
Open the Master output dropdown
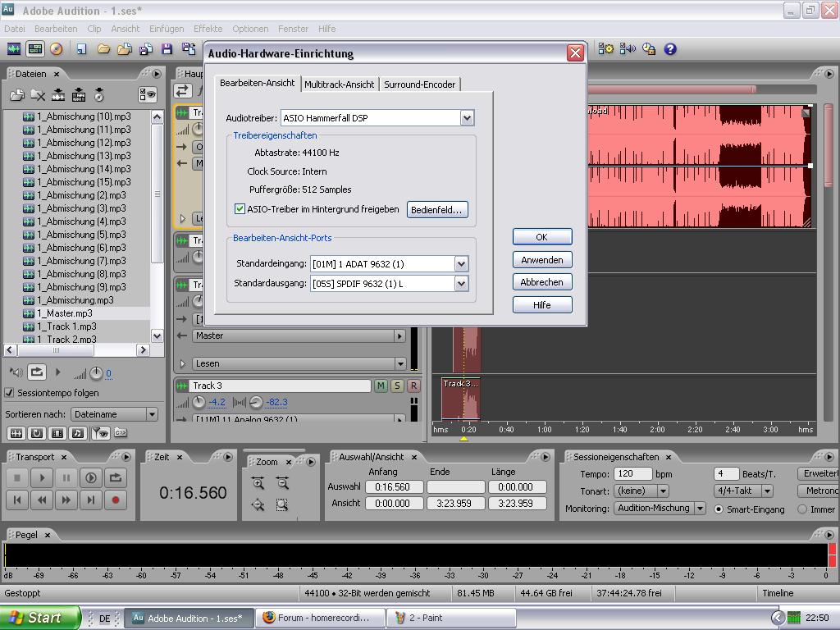tap(299, 336)
